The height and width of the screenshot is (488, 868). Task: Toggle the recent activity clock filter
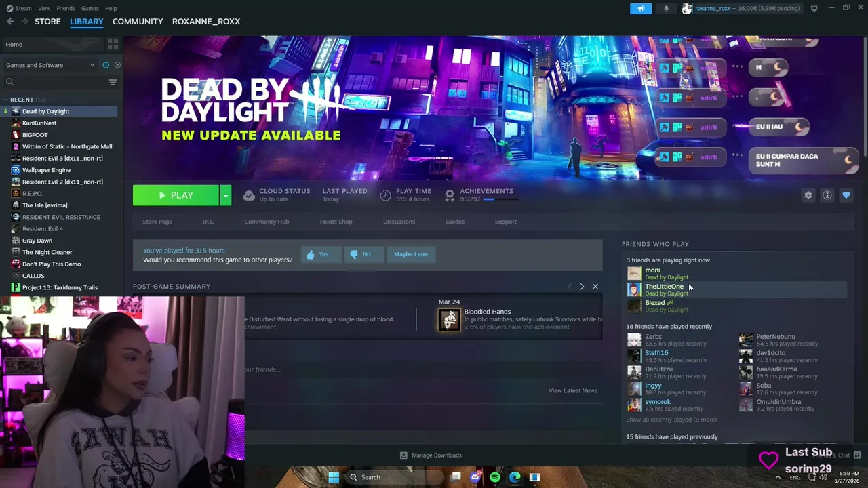106,65
